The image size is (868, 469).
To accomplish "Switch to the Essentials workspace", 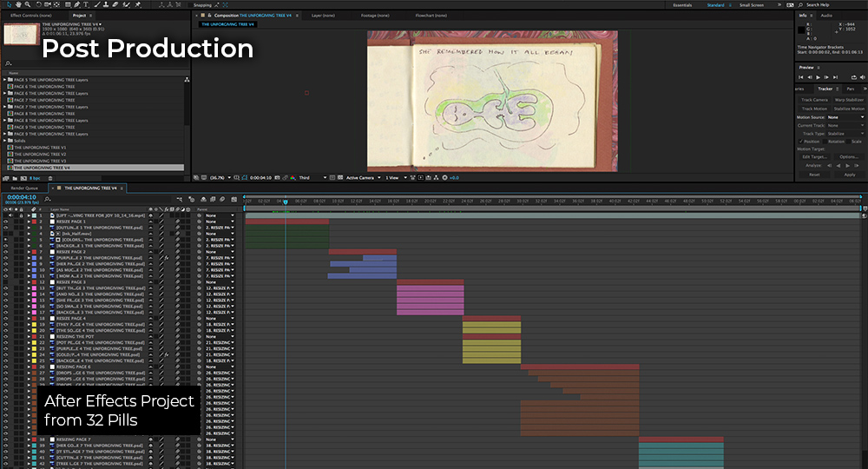I will [x=682, y=5].
